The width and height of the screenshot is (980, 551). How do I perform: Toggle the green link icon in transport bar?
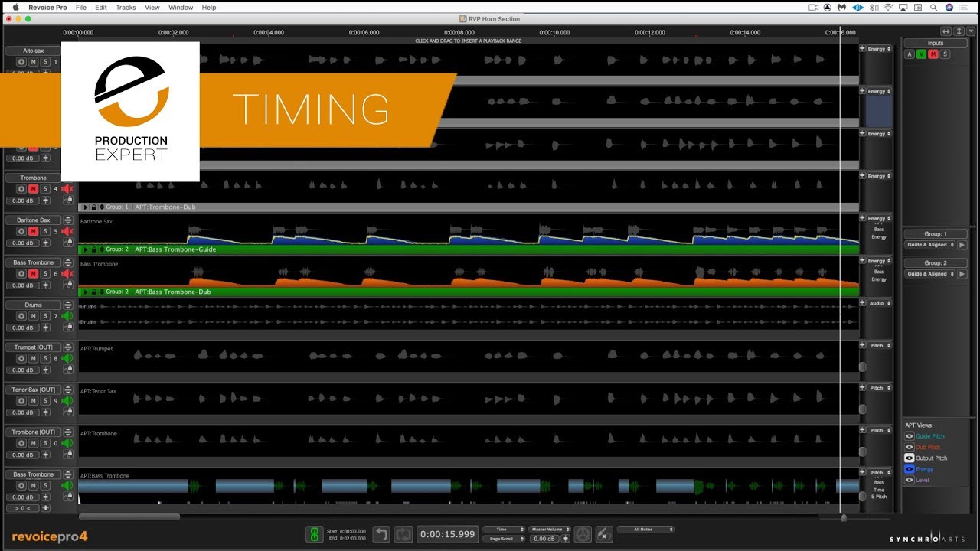click(x=314, y=534)
